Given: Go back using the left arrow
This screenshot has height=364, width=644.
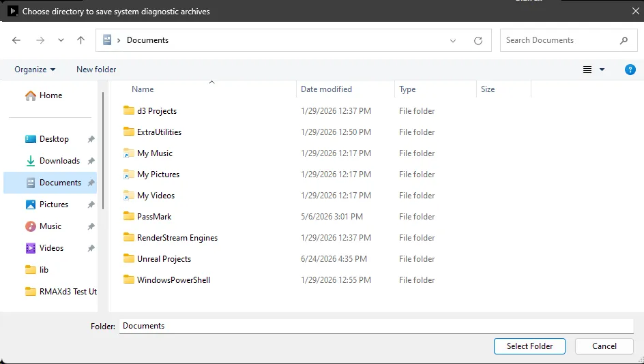Looking at the screenshot, I should tap(16, 40).
